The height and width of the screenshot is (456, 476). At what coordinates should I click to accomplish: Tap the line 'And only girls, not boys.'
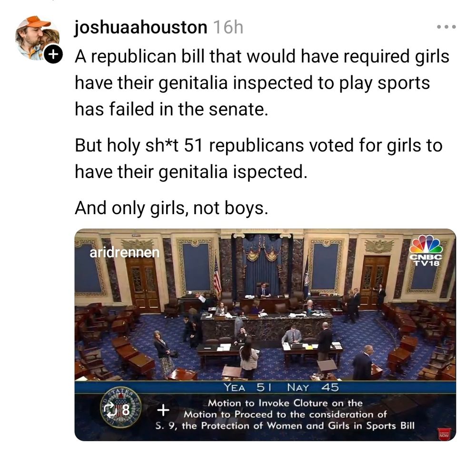pos(171,208)
